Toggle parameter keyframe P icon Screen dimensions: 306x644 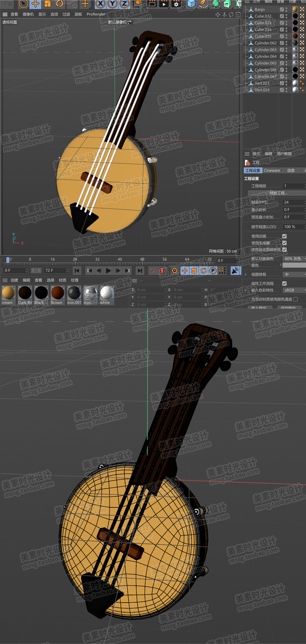tap(213, 271)
